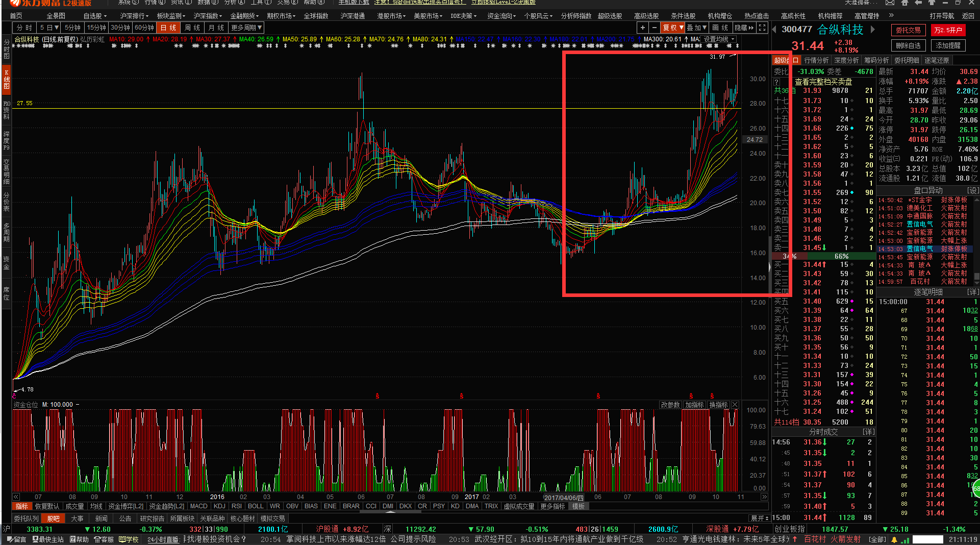
Task: Open 沪深排行 menu dropdown
Action: pyautogui.click(x=134, y=16)
